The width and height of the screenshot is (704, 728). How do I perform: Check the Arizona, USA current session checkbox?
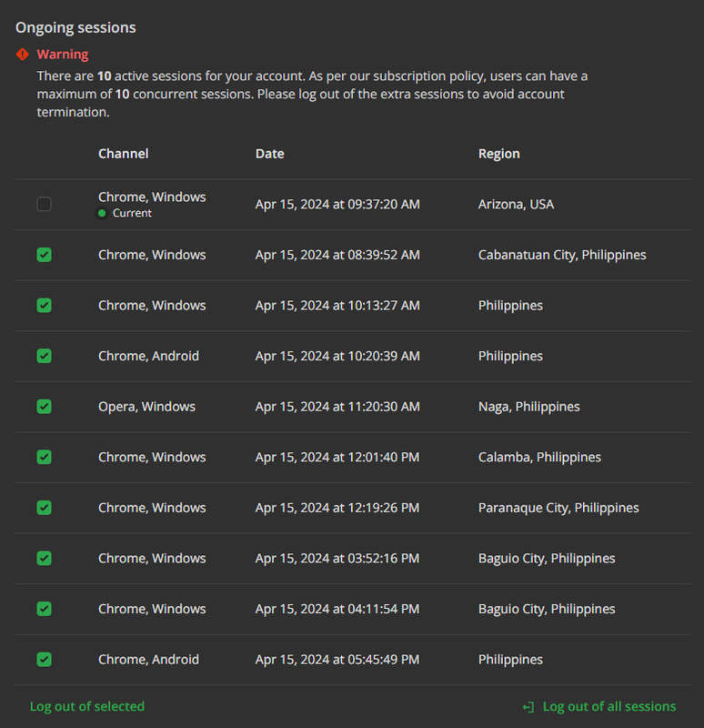(x=44, y=204)
